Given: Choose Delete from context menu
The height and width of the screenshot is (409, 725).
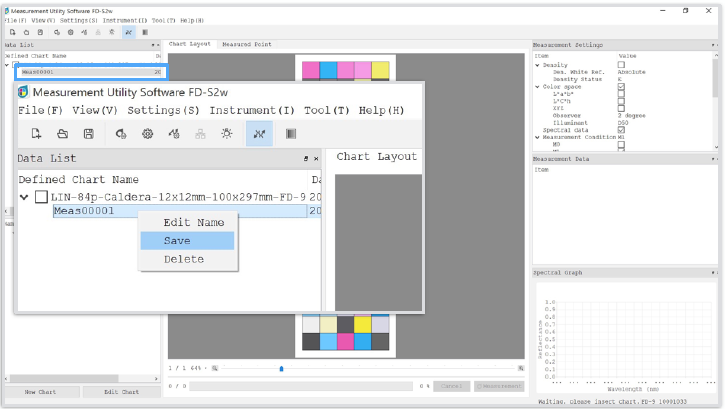Looking at the screenshot, I should pyautogui.click(x=187, y=259).
